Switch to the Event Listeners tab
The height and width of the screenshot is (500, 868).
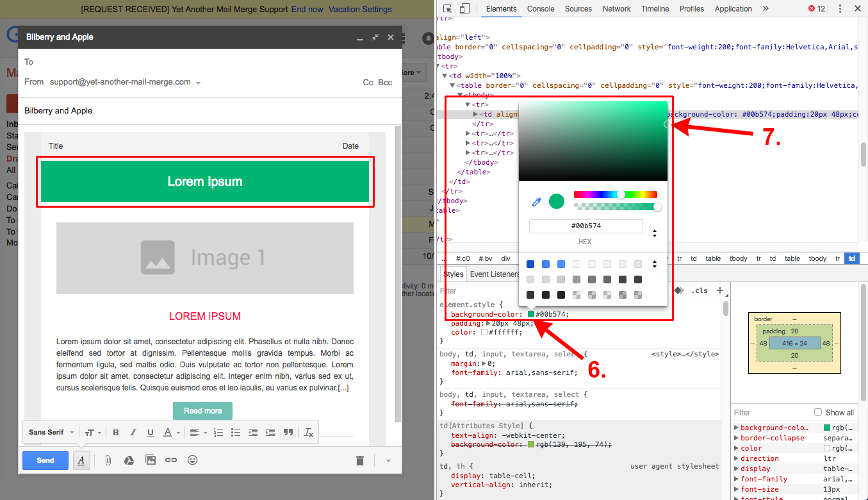(494, 273)
